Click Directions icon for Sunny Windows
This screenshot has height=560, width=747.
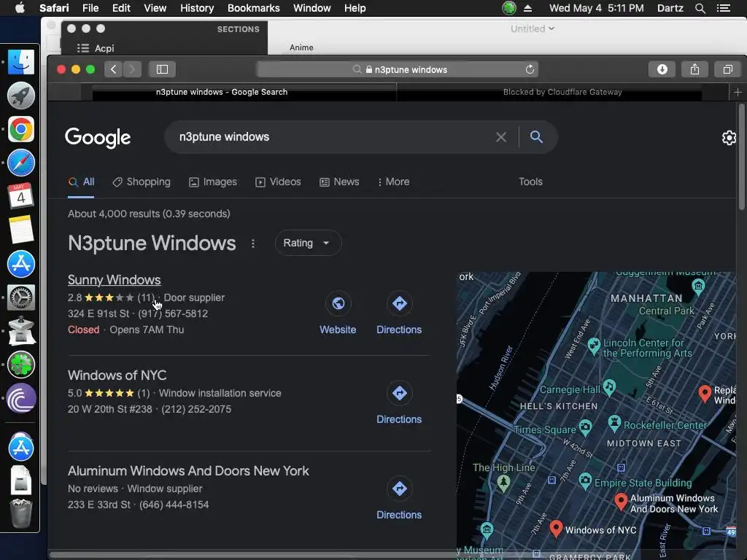click(399, 303)
